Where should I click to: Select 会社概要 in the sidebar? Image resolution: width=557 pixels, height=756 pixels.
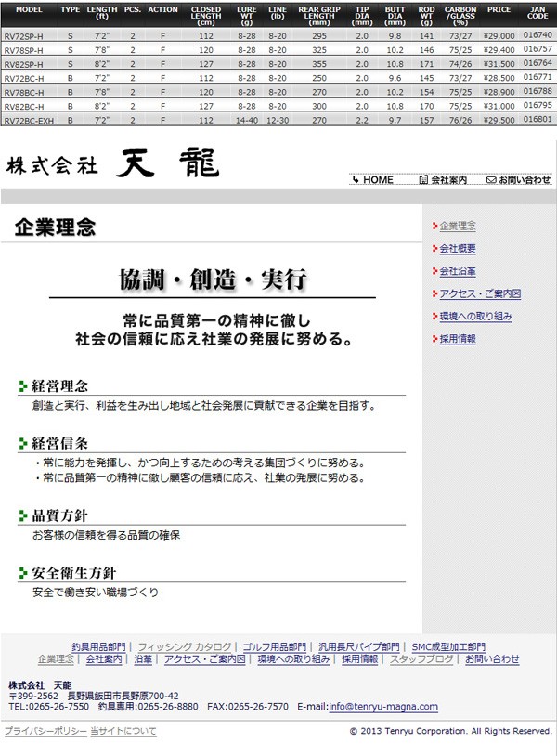pyautogui.click(x=458, y=248)
